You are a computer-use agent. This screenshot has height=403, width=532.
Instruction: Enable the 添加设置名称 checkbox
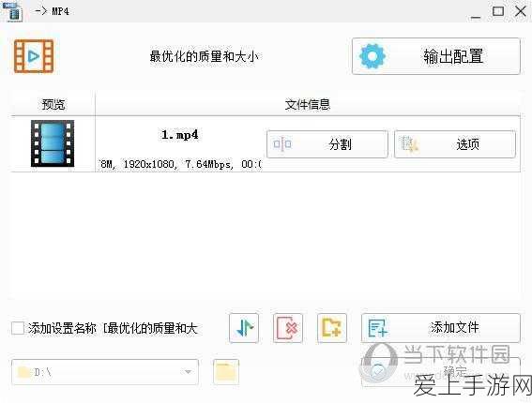click(18, 328)
